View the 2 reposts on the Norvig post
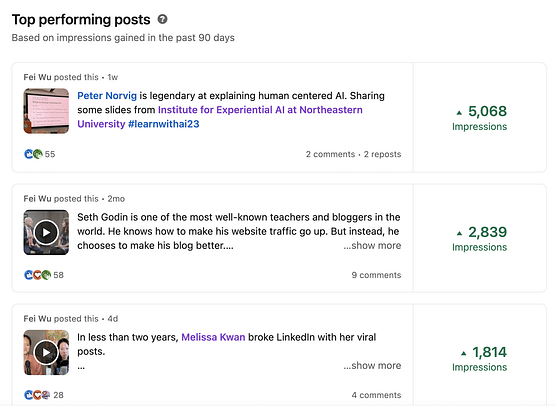Image resolution: width=556 pixels, height=406 pixels. (382, 154)
